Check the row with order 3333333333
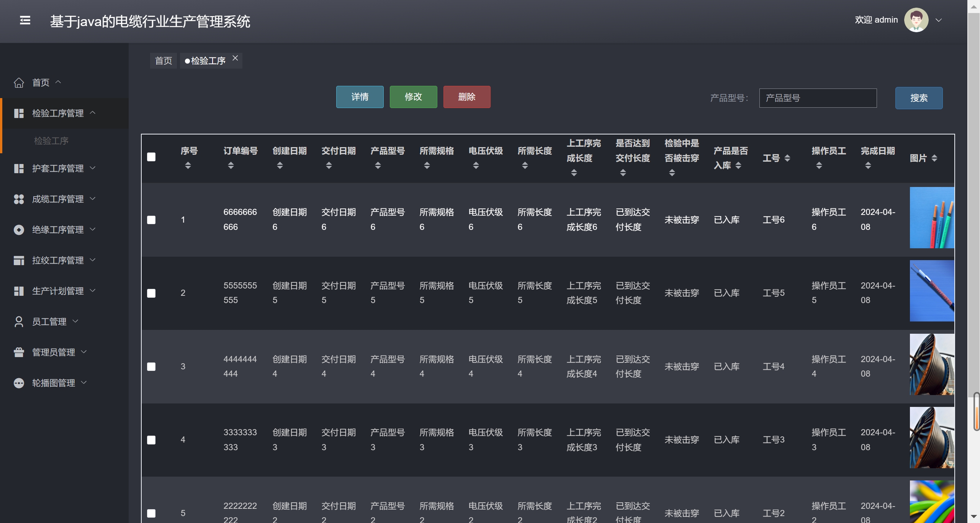Viewport: 980px width, 523px height. point(151,440)
